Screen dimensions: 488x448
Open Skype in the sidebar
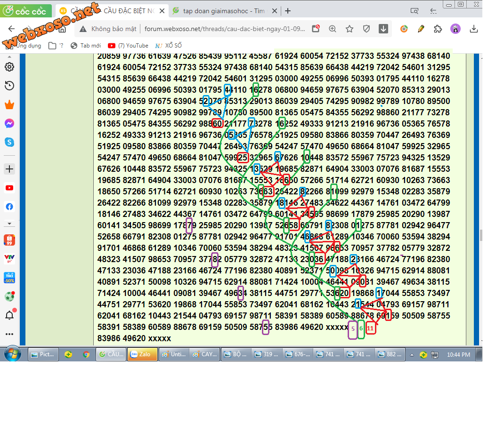coord(9,142)
